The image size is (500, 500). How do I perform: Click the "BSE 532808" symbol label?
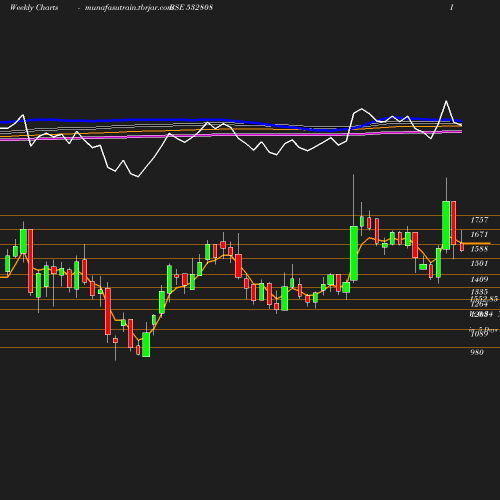(191, 7)
